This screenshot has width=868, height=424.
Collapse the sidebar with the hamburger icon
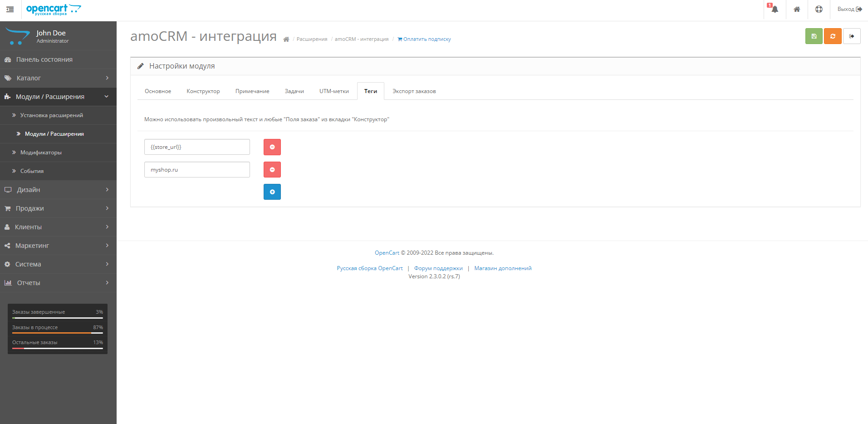pos(10,9)
